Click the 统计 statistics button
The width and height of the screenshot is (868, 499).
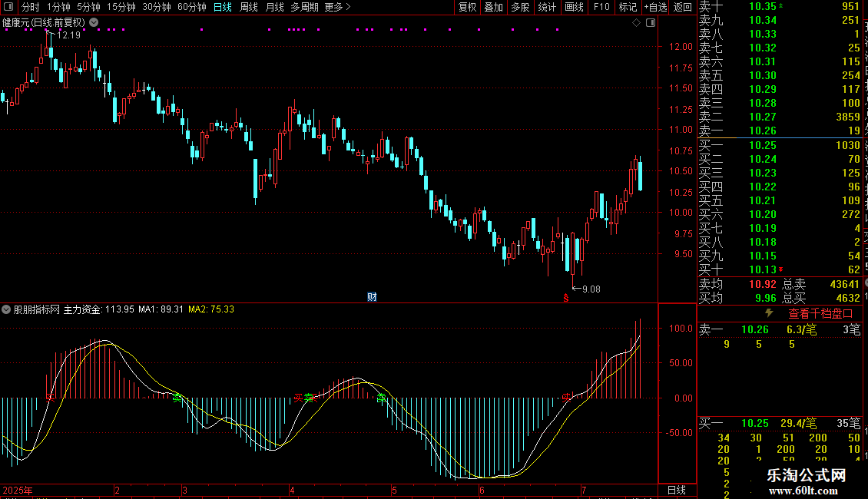click(x=547, y=7)
